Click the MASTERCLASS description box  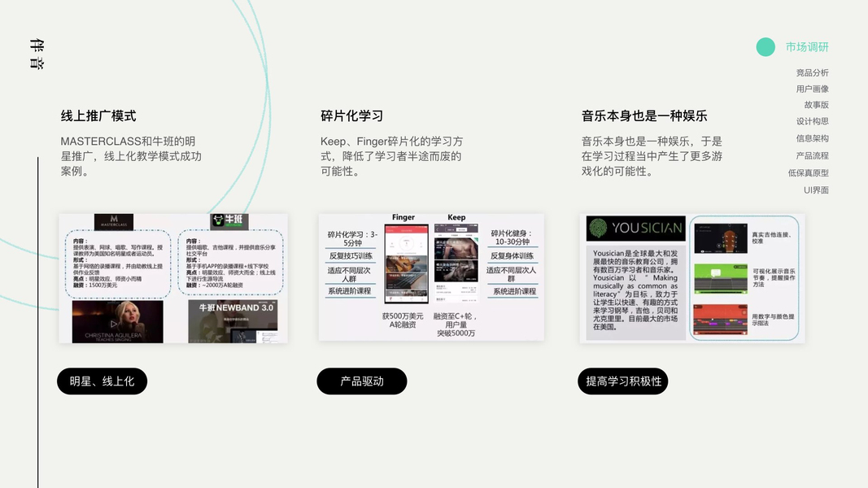(118, 264)
